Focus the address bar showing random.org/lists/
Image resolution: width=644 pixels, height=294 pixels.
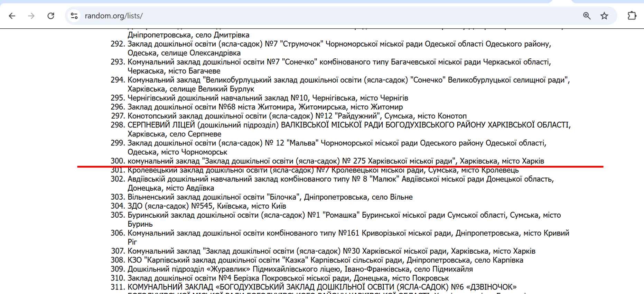(311, 16)
